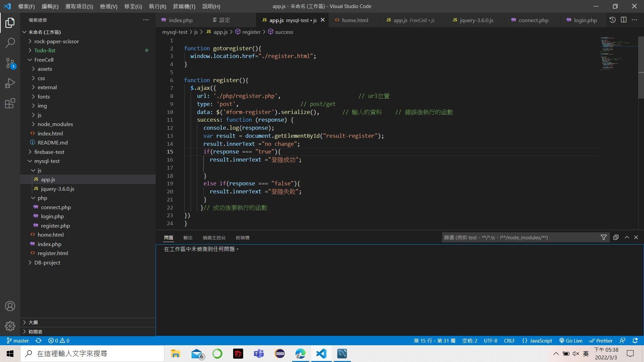Open register.php in the file explorer
Image resolution: width=644 pixels, height=362 pixels.
[55, 226]
